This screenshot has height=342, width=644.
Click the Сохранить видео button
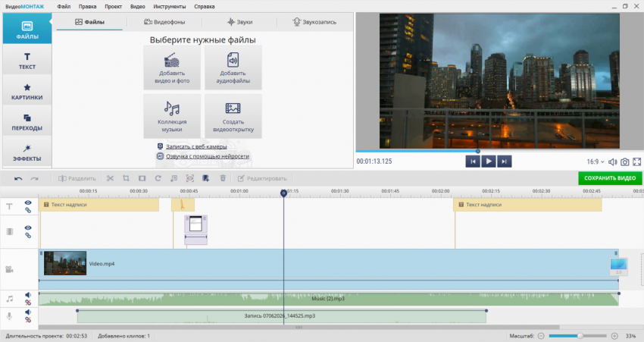(x=610, y=178)
